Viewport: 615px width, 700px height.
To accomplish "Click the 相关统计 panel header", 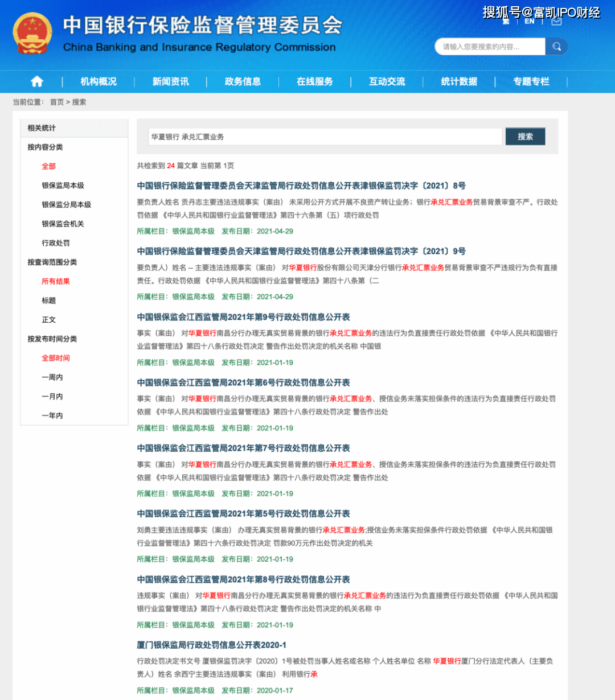I will tap(74, 128).
